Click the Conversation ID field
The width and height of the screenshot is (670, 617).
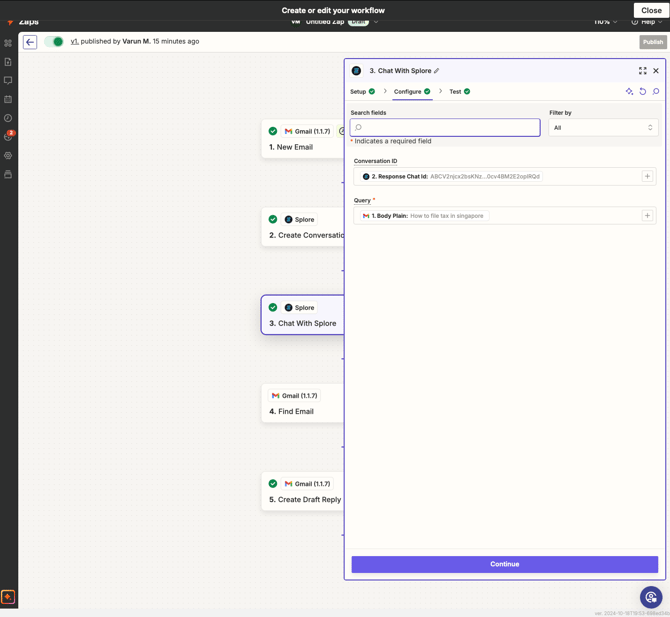[505, 176]
